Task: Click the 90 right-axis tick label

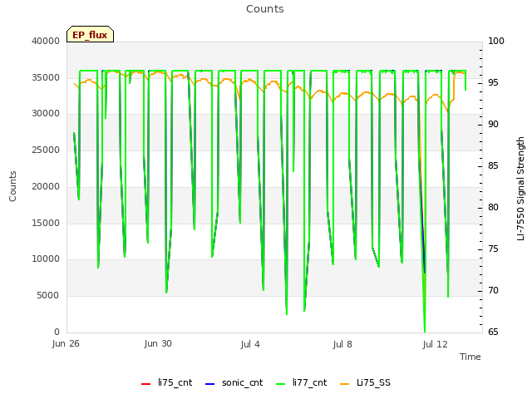Action: tap(493, 124)
